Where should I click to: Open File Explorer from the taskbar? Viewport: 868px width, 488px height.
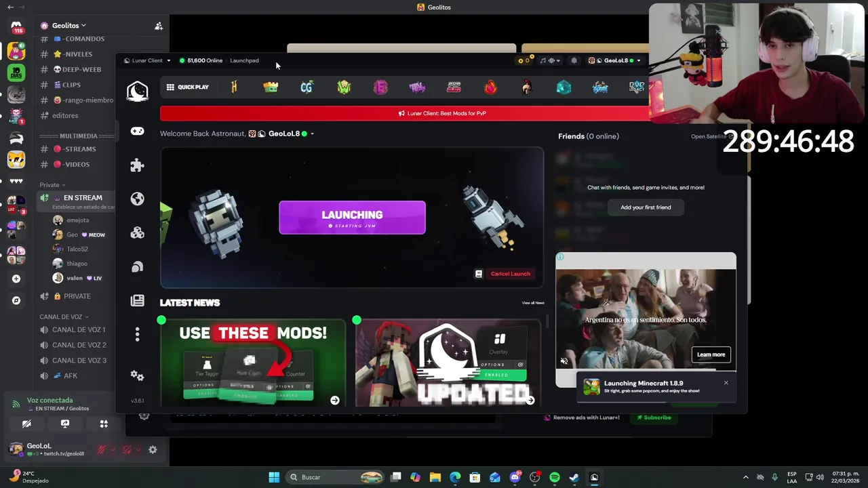click(435, 477)
